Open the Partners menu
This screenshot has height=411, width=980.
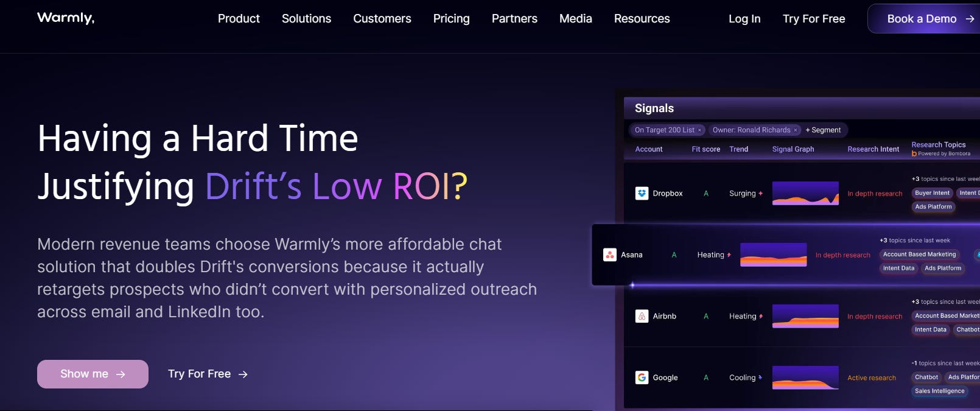pyautogui.click(x=514, y=19)
